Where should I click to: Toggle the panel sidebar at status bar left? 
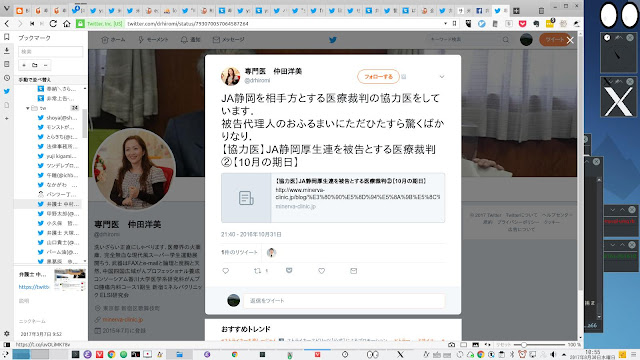point(6,344)
